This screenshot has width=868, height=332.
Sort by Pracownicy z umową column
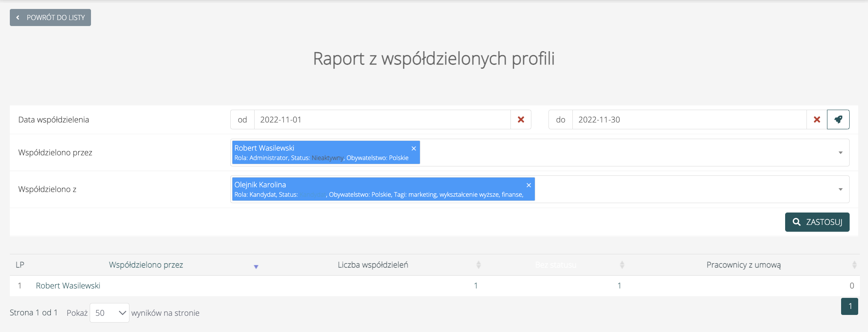point(854,265)
